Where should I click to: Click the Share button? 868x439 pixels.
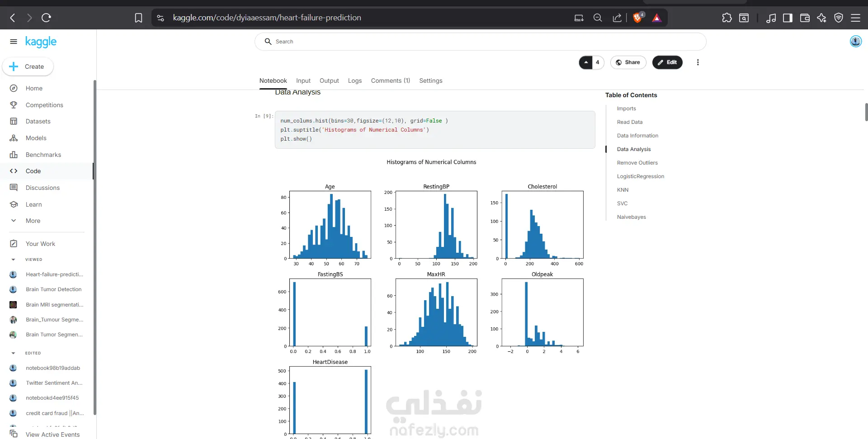pos(628,62)
